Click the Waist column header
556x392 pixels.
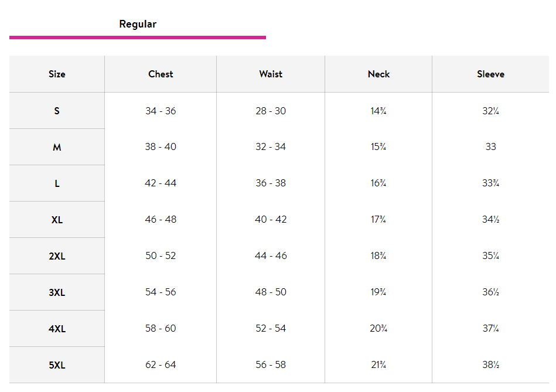[271, 74]
